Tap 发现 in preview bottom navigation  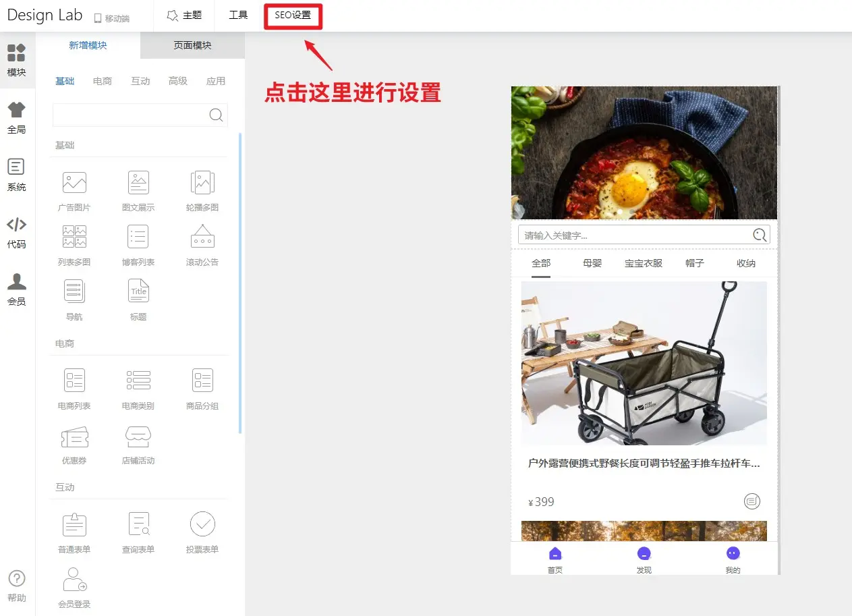[644, 559]
